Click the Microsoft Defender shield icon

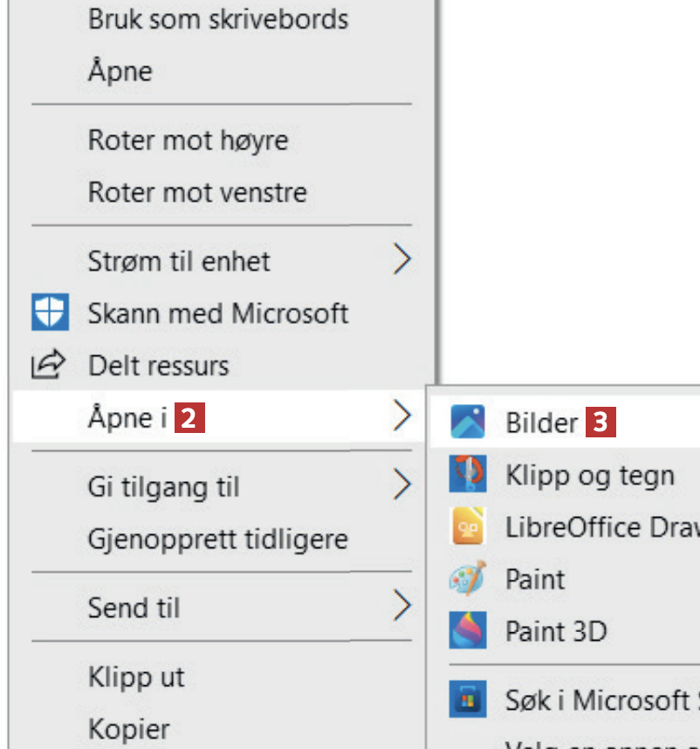tap(50, 313)
